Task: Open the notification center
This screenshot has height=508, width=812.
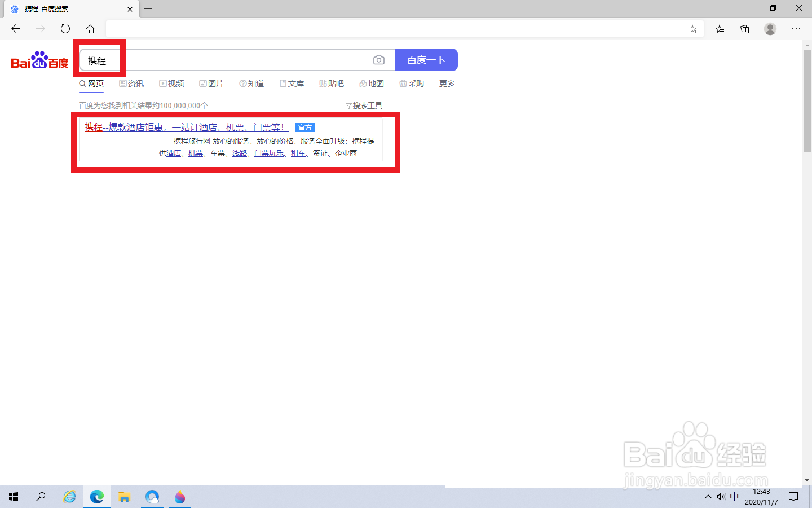Action: (x=793, y=497)
